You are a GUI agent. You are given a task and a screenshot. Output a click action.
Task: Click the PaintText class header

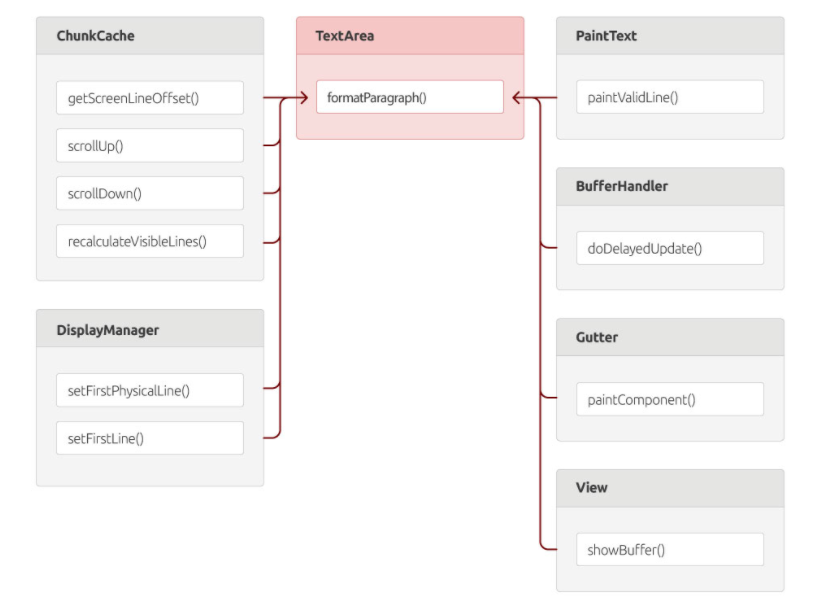[670, 36]
